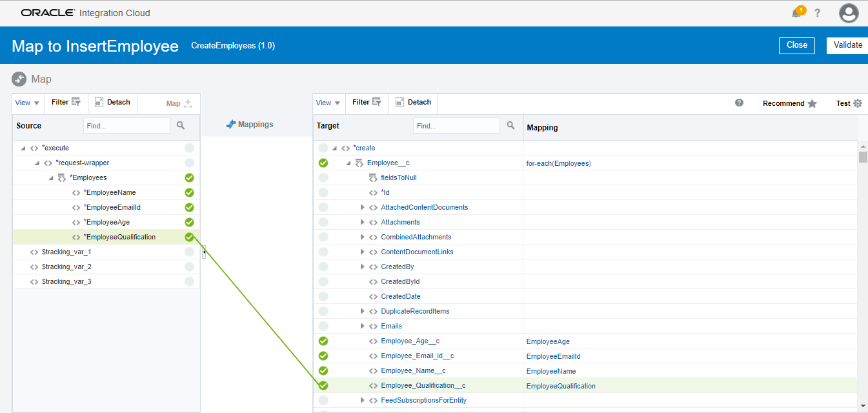
Task: Click element icon beside Employee_Age__c
Action: pos(373,341)
